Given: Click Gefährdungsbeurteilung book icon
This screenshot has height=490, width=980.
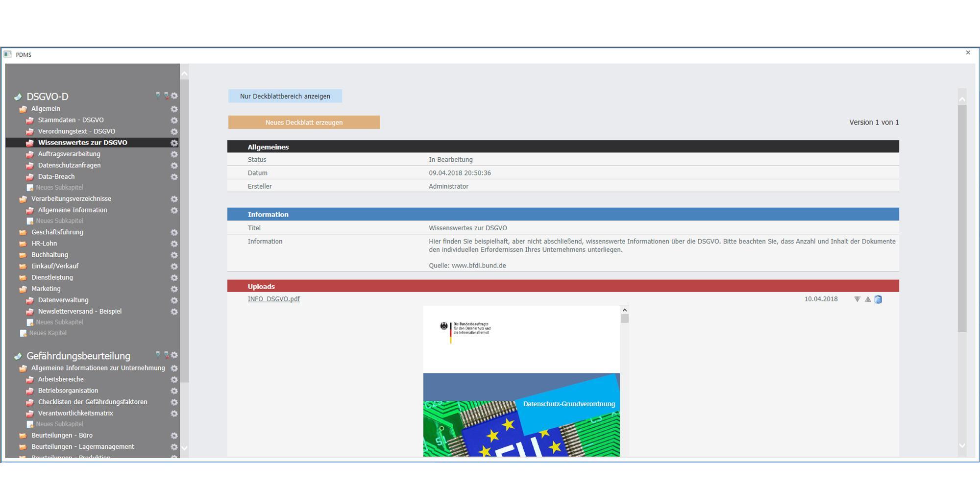Looking at the screenshot, I should click(18, 356).
